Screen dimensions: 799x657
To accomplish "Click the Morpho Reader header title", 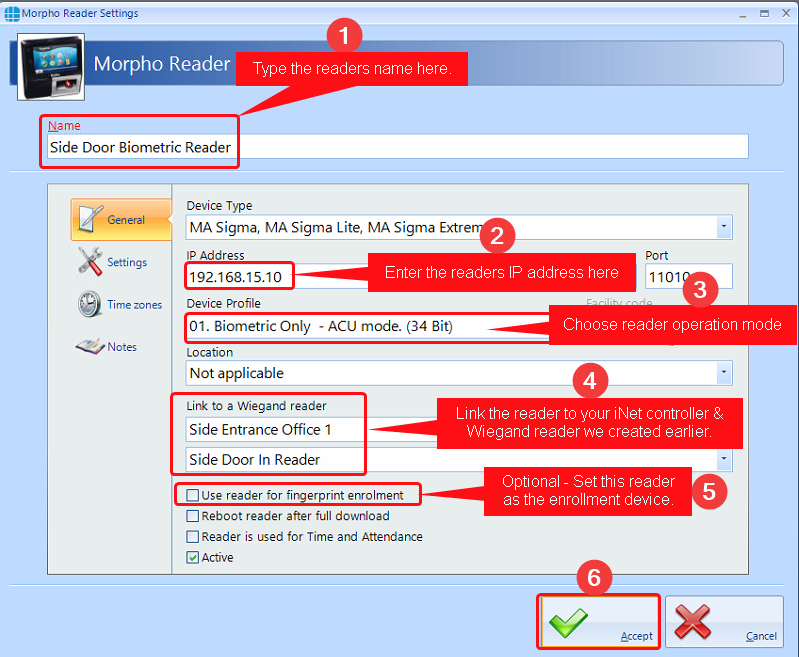I will [162, 64].
